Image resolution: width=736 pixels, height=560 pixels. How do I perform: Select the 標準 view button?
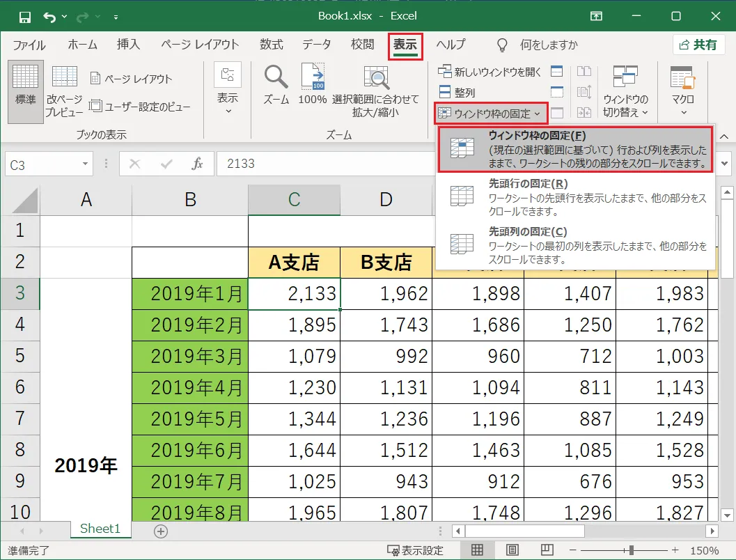coord(25,91)
